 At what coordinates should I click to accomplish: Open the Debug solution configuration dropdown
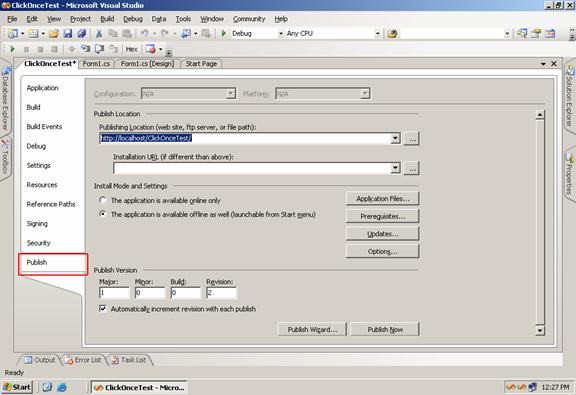pos(281,33)
